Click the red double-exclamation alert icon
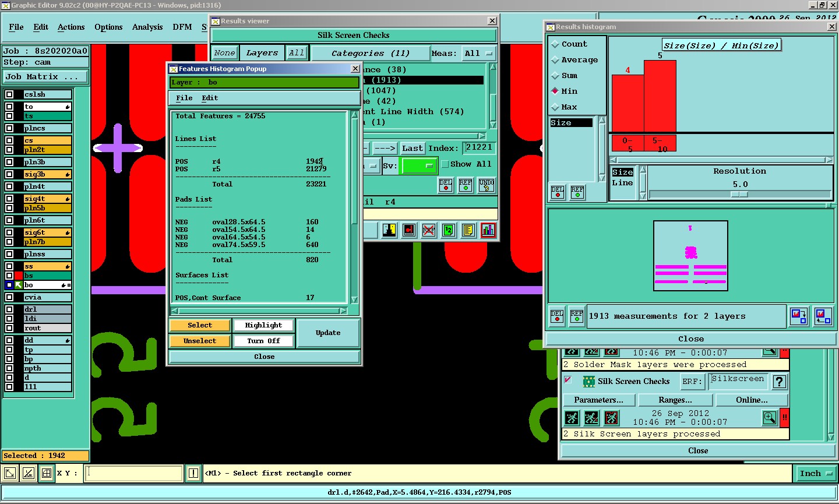Viewport: 839px width, 504px height. [784, 418]
